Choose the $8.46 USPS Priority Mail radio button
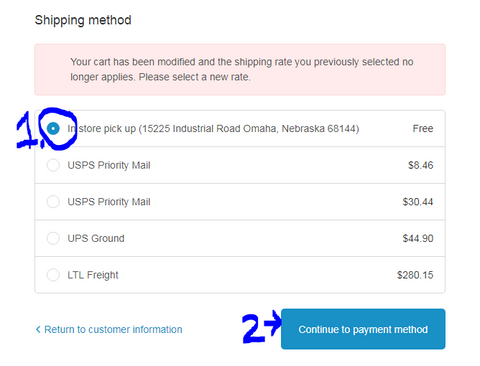 53,165
